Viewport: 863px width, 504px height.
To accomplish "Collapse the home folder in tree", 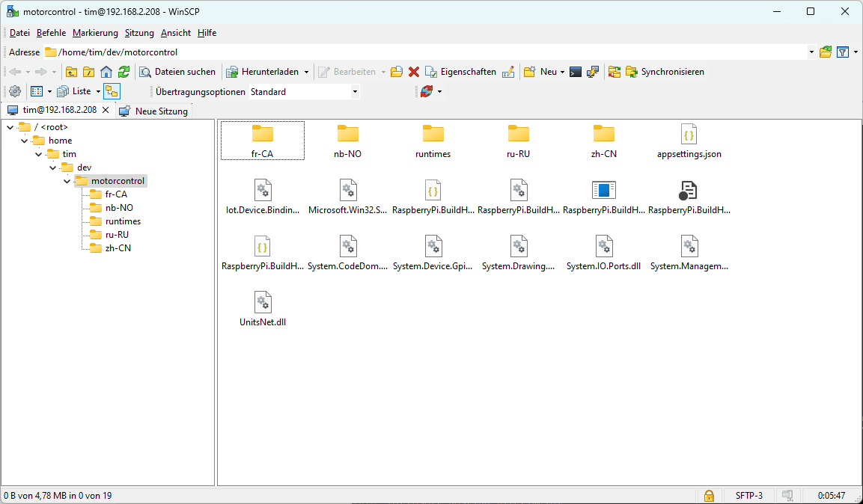I will pyautogui.click(x=24, y=141).
